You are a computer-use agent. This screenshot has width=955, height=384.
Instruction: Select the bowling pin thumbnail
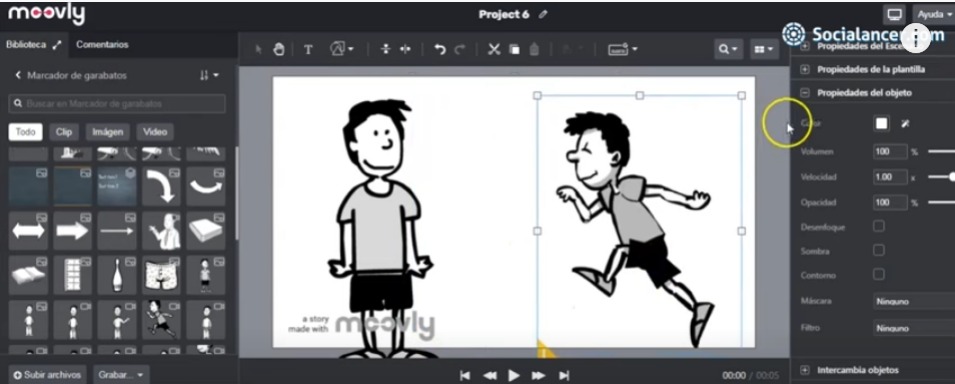(117, 275)
